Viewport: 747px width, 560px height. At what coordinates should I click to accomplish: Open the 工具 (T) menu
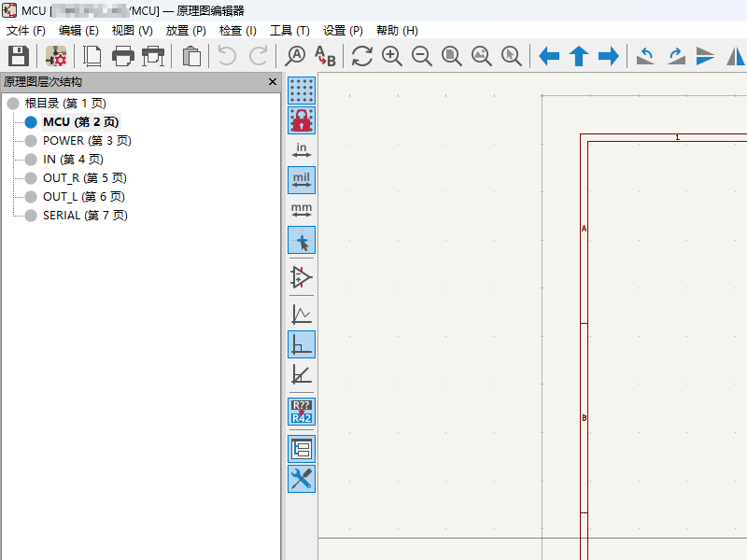pyautogui.click(x=289, y=31)
